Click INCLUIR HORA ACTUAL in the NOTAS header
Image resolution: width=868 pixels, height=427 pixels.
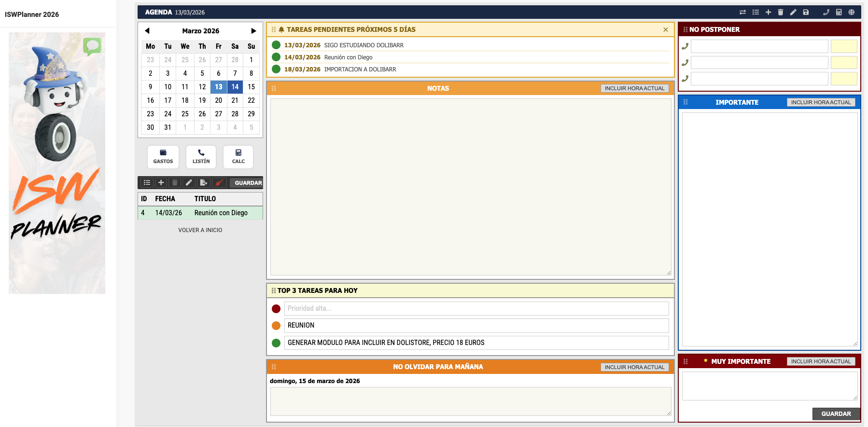pyautogui.click(x=634, y=88)
